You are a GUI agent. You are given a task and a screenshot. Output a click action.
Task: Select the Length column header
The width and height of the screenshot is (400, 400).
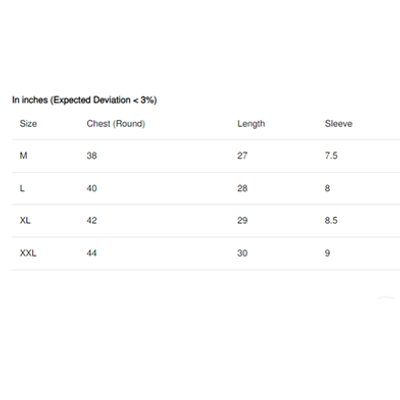[x=251, y=124]
